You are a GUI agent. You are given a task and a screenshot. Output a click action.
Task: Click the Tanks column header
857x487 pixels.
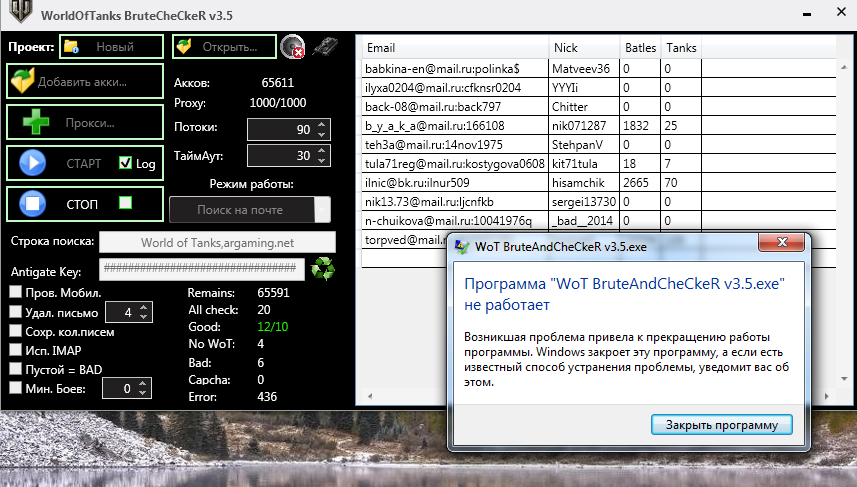click(681, 48)
